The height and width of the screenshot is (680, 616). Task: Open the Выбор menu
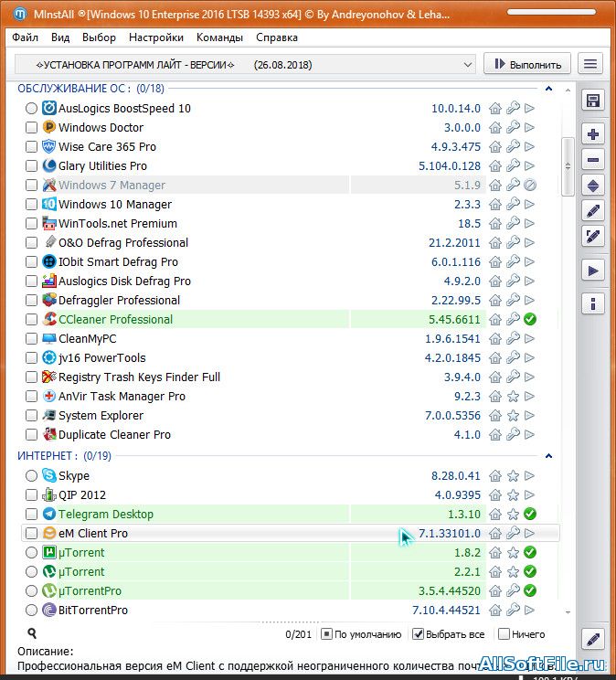tap(99, 37)
